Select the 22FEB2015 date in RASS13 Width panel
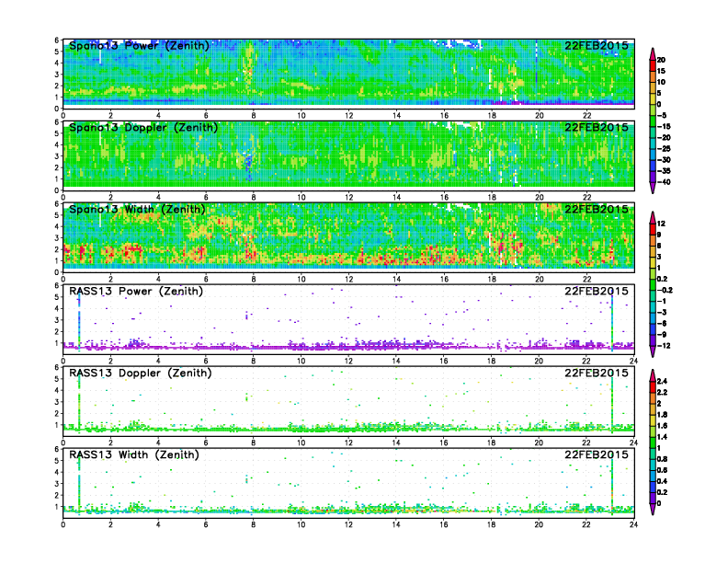This screenshot has width=728, height=563. tap(597, 454)
